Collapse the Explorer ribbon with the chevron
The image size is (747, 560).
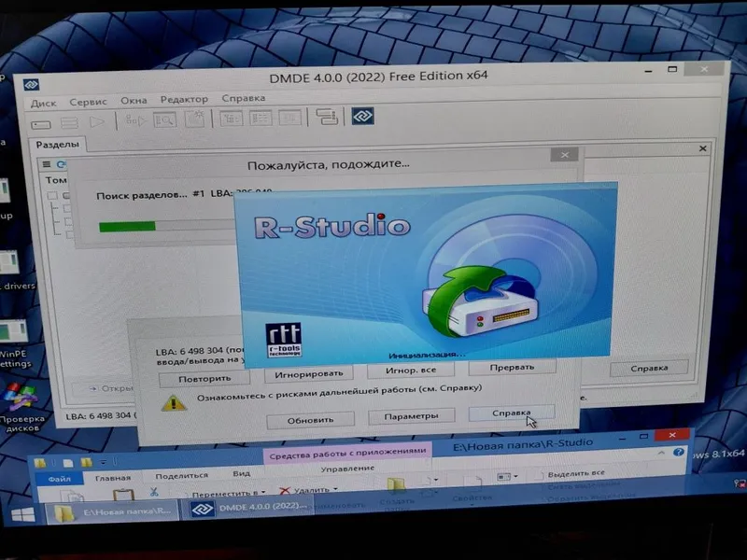(x=661, y=453)
